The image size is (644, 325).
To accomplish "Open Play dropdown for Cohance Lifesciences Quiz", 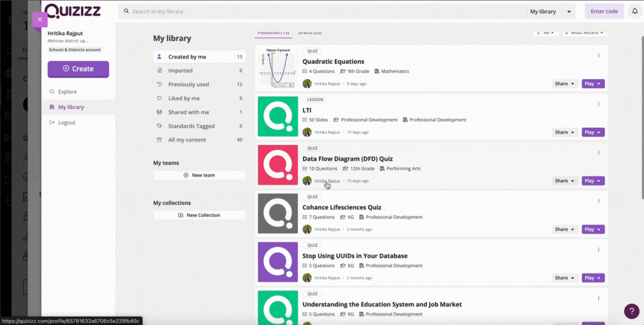I will [593, 229].
